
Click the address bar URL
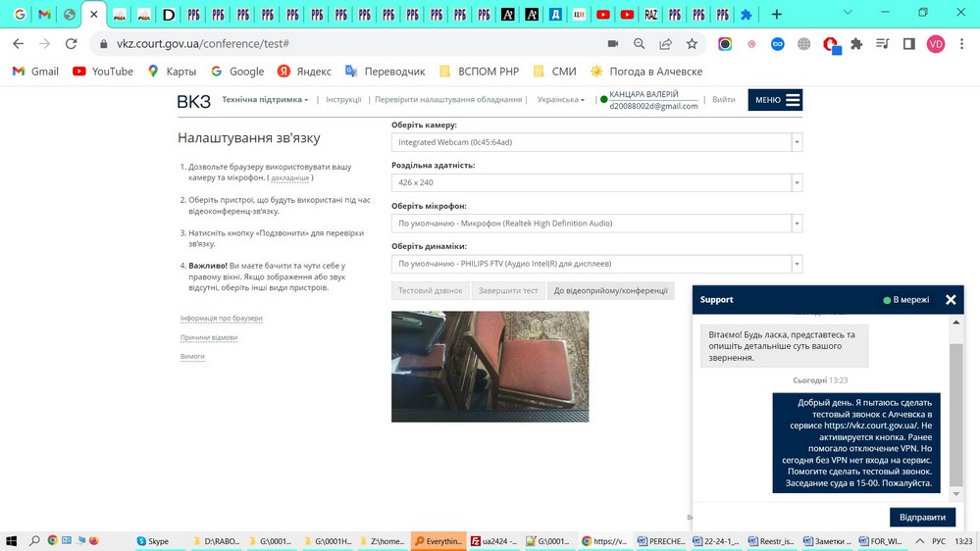pos(202,44)
